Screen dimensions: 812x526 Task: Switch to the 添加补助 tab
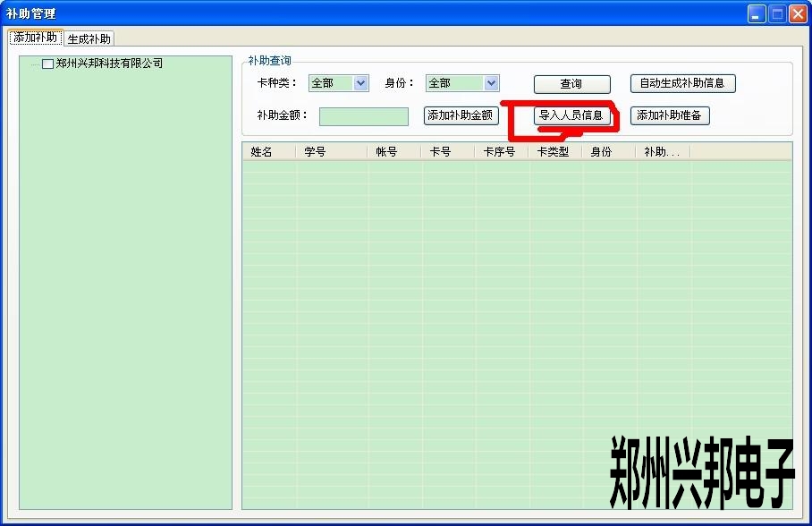(x=36, y=38)
